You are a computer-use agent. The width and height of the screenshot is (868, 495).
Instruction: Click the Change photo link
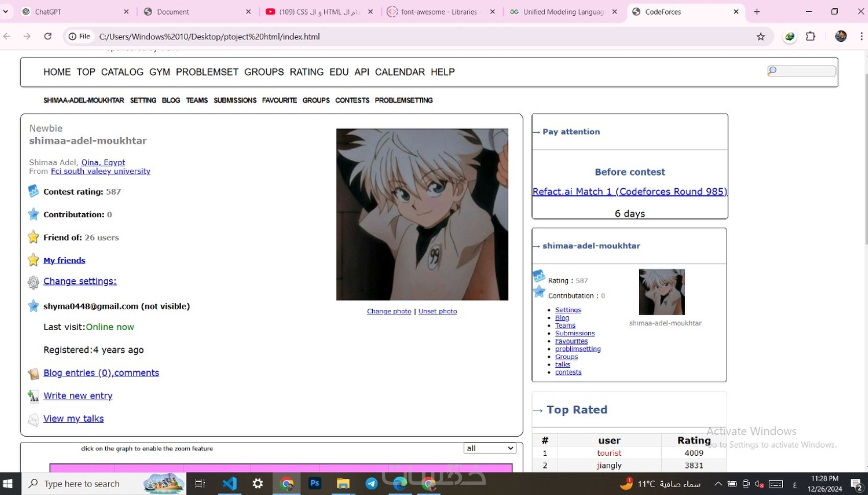[389, 311]
